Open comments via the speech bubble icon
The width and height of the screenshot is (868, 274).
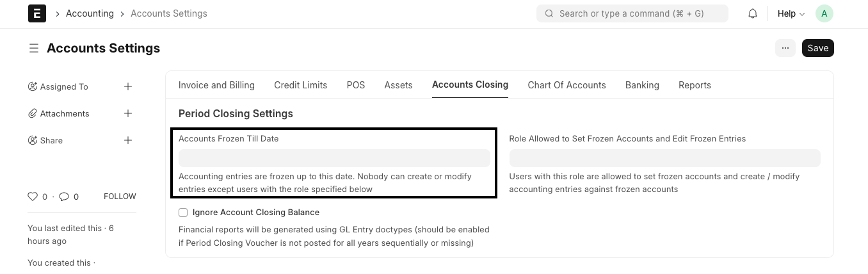click(64, 197)
